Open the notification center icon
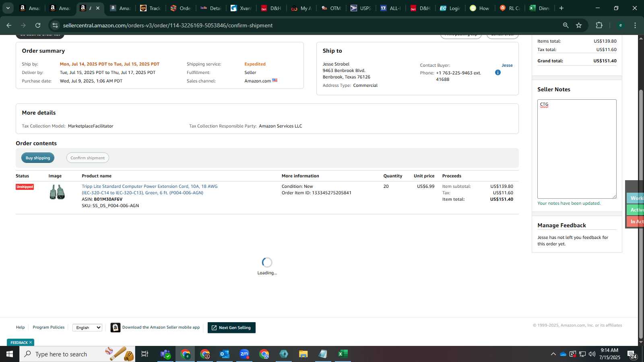Viewport: 644px width, 362px height. 632,354
